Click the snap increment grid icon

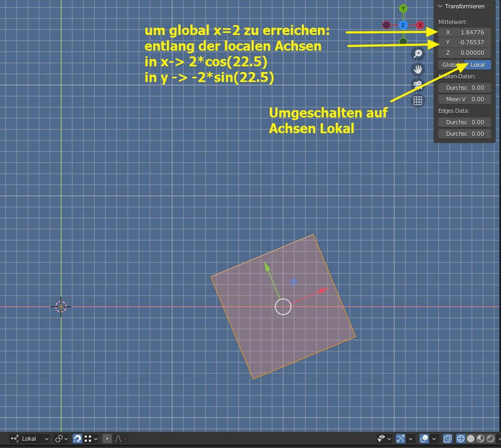click(88, 439)
